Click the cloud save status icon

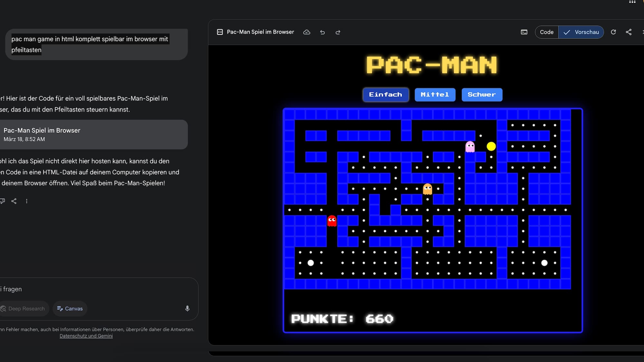(x=307, y=32)
